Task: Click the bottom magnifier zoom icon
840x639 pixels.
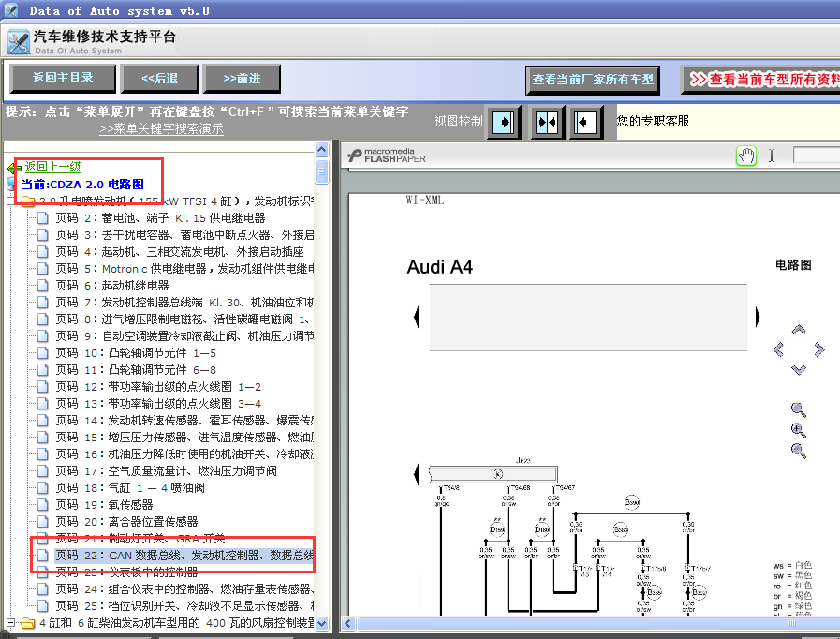Action: coord(798,452)
